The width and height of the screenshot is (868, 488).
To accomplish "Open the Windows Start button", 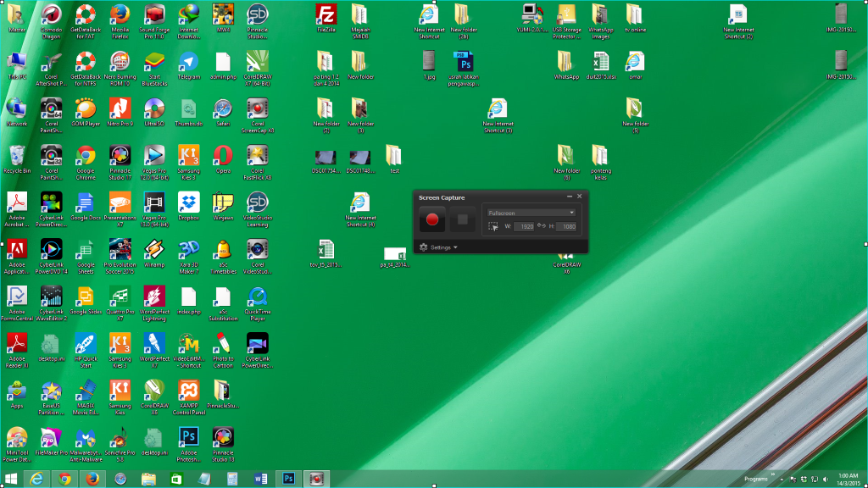I will (x=10, y=479).
